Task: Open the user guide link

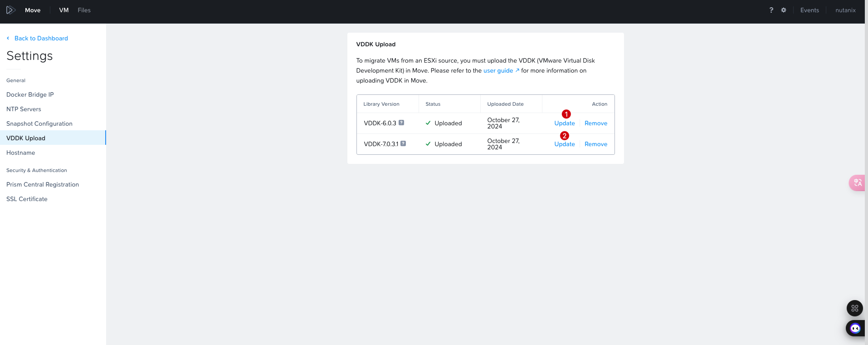Action: 501,70
